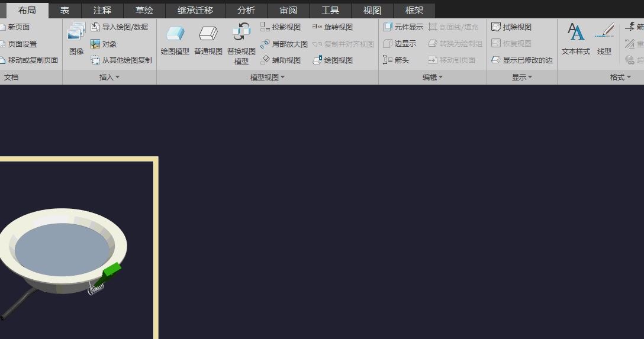
Task: Switch to the 布局 ribbon tab
Action: pos(27,11)
